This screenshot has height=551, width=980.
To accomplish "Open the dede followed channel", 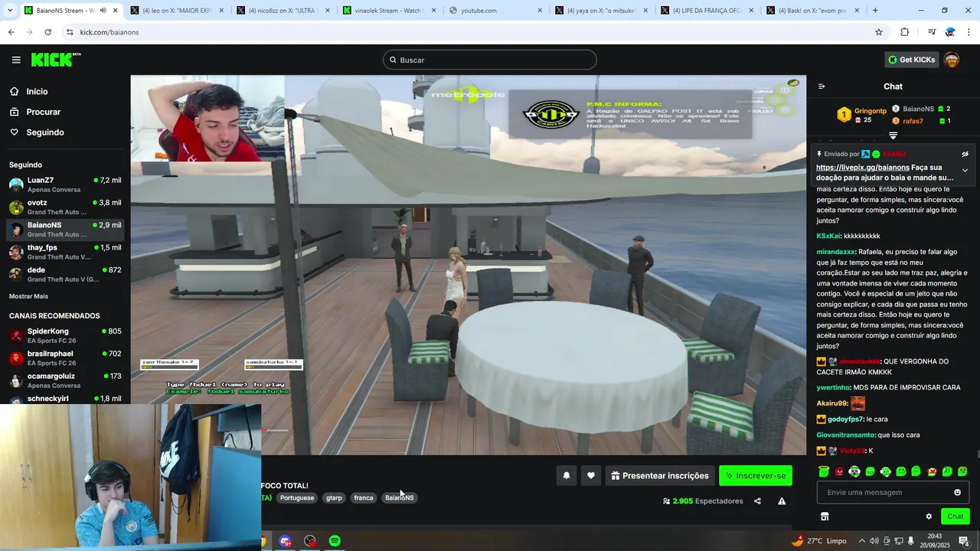I will point(65,274).
